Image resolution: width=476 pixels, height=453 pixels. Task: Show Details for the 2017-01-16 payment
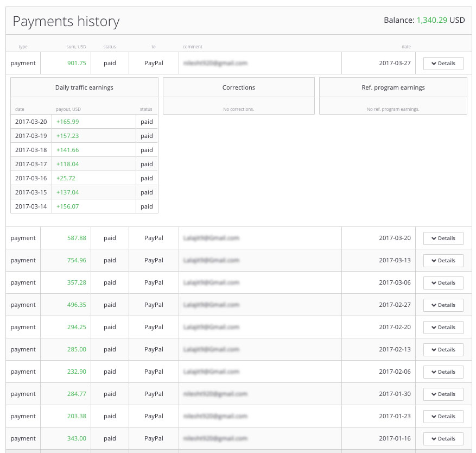click(x=443, y=439)
